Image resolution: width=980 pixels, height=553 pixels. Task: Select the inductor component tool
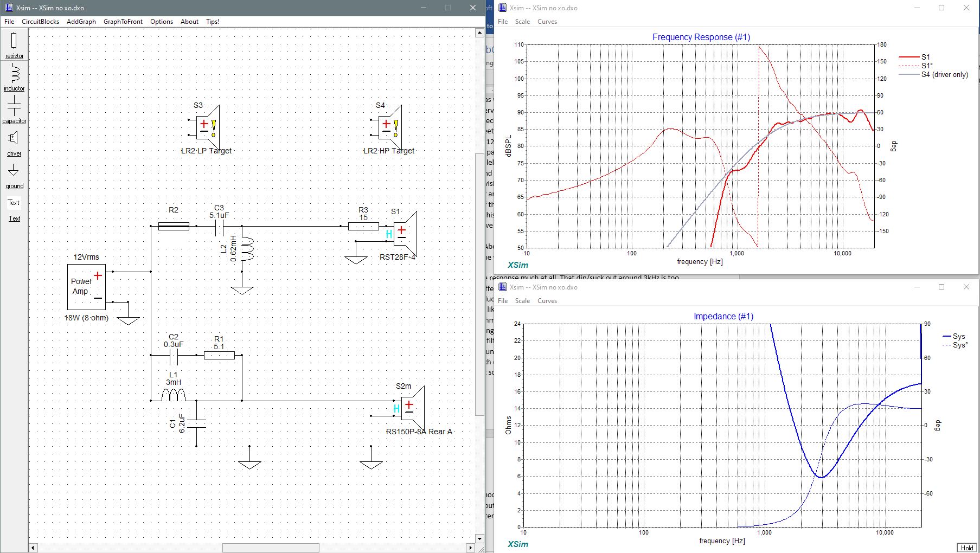[14, 78]
